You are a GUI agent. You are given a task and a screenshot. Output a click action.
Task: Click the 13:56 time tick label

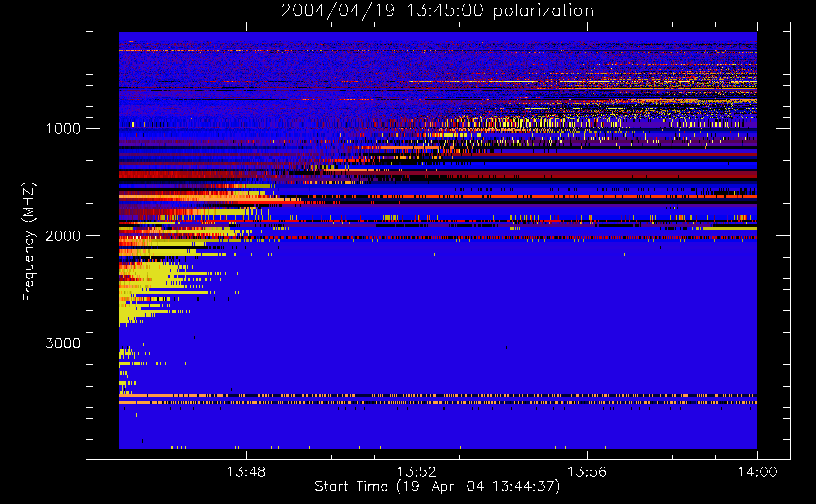point(587,472)
